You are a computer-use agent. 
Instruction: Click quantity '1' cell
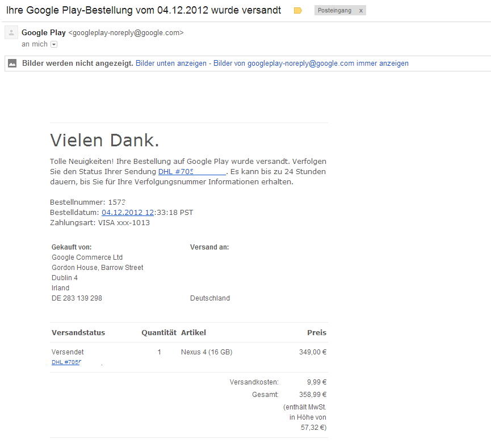point(159,352)
